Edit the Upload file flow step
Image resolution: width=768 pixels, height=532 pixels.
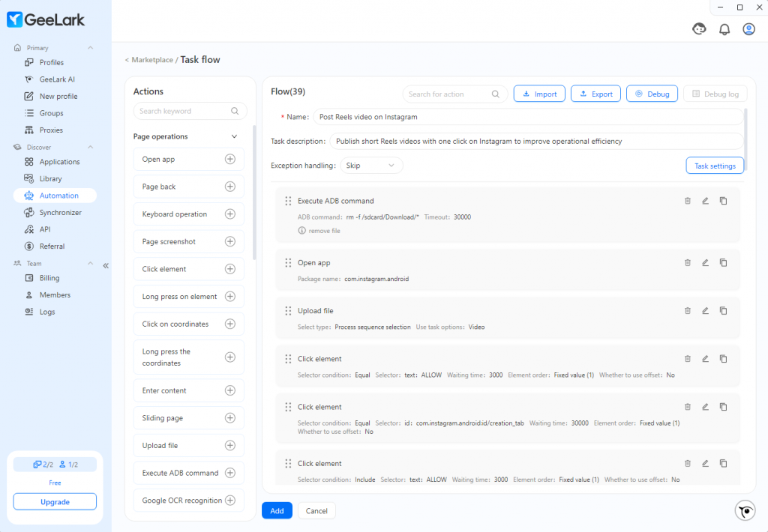(x=705, y=310)
